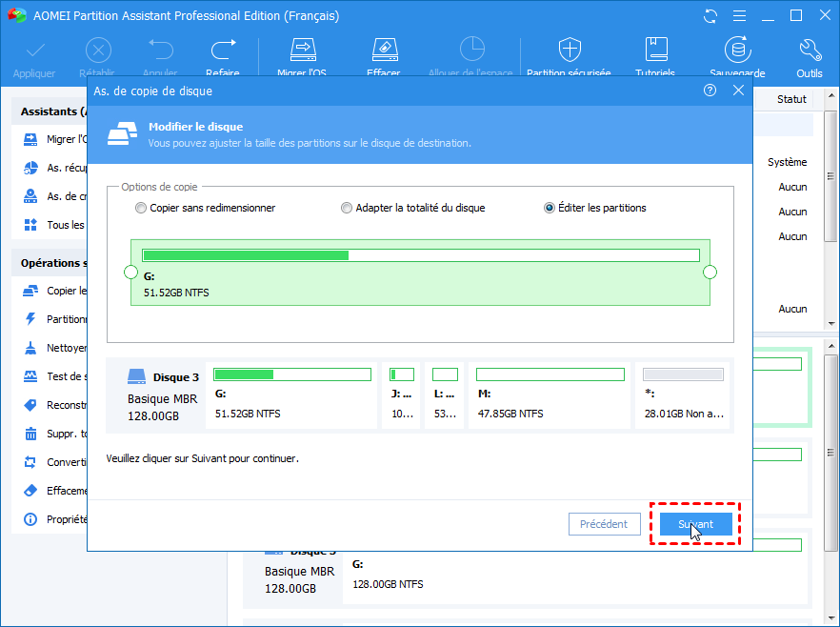Click the Refaire redo arrow icon
The width and height of the screenshot is (840, 627).
click(x=224, y=50)
